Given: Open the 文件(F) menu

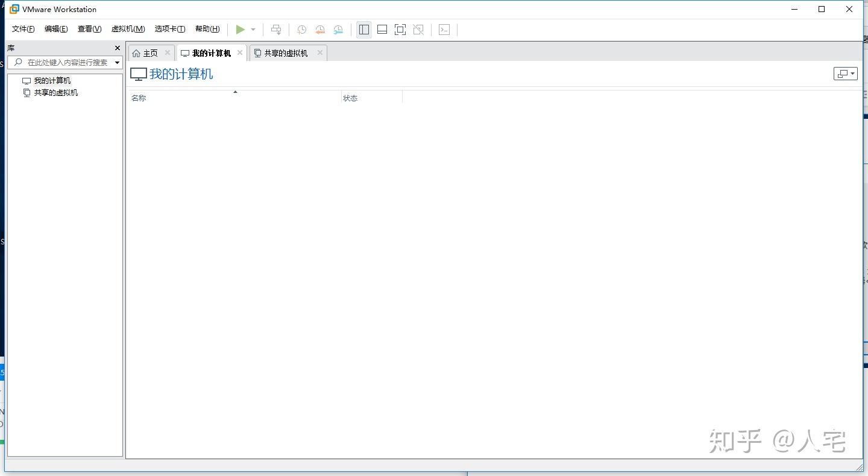Looking at the screenshot, I should tap(24, 29).
